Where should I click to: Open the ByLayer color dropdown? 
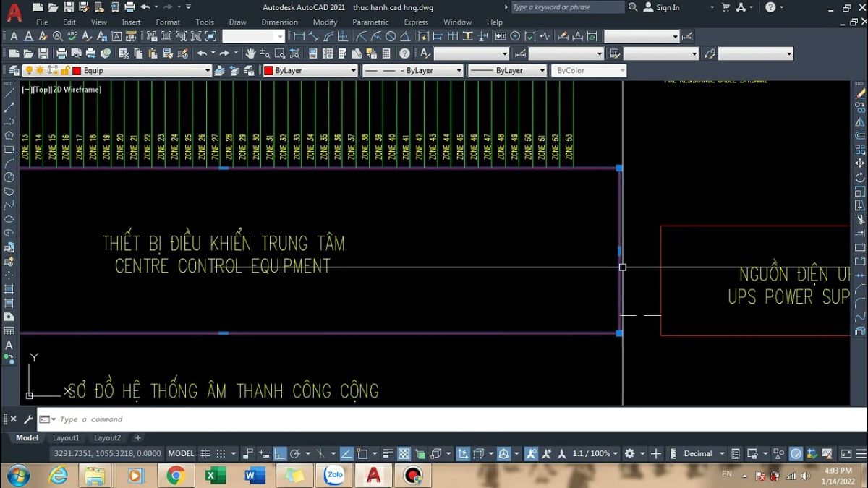click(353, 71)
